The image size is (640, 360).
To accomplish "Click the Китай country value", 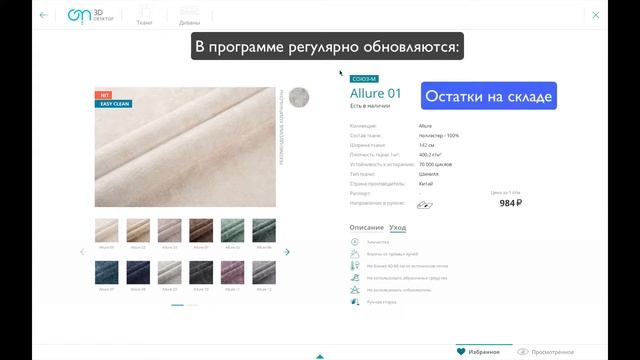I will click(426, 184).
